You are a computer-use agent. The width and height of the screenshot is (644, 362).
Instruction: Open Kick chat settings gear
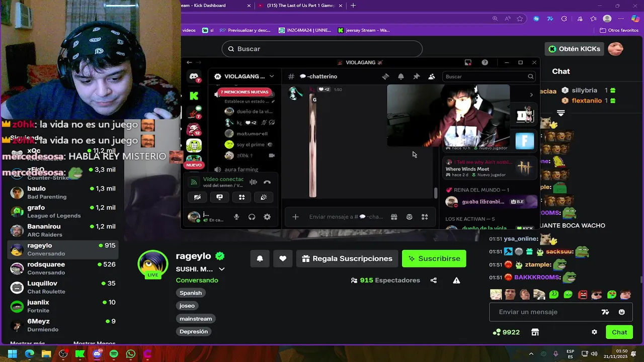point(594,332)
